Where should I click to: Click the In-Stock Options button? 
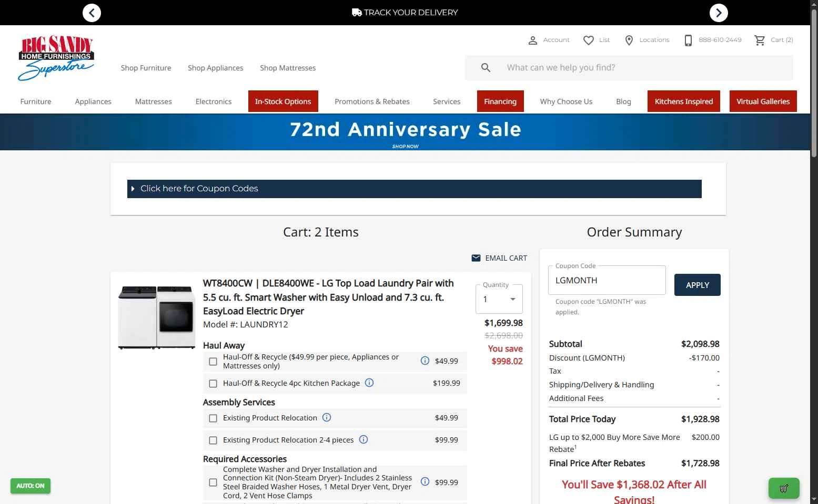pyautogui.click(x=283, y=101)
